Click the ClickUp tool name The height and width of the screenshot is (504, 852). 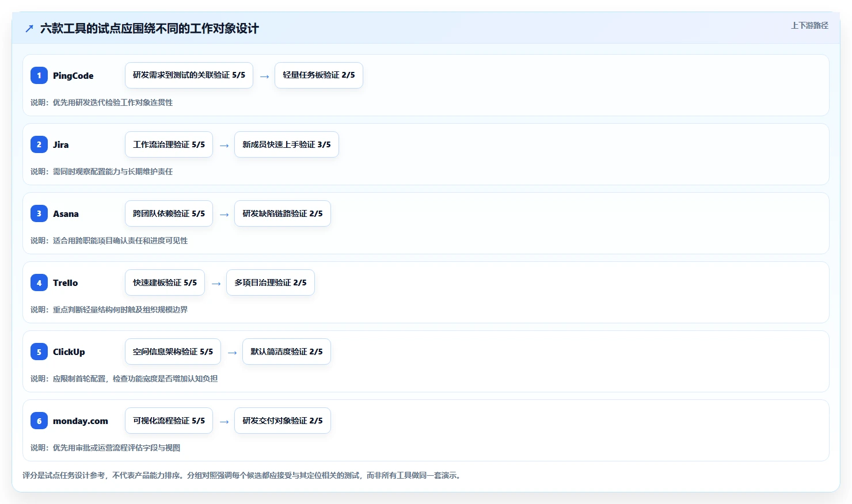(x=69, y=352)
